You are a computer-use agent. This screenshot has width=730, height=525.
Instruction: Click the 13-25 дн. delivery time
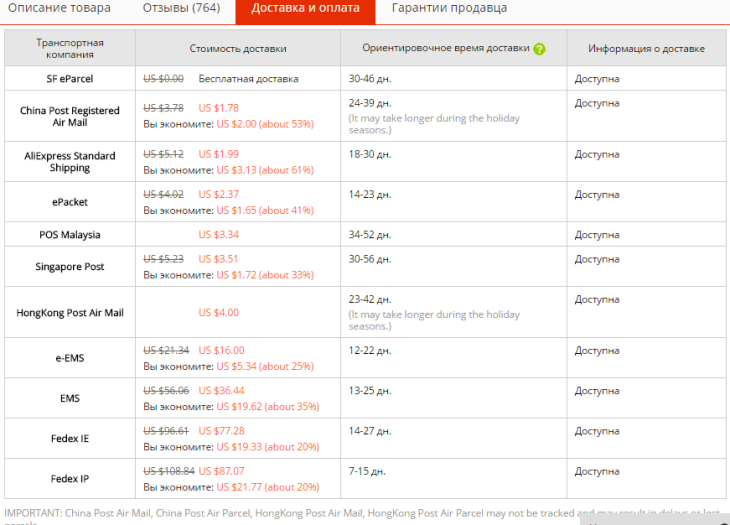coord(370,390)
